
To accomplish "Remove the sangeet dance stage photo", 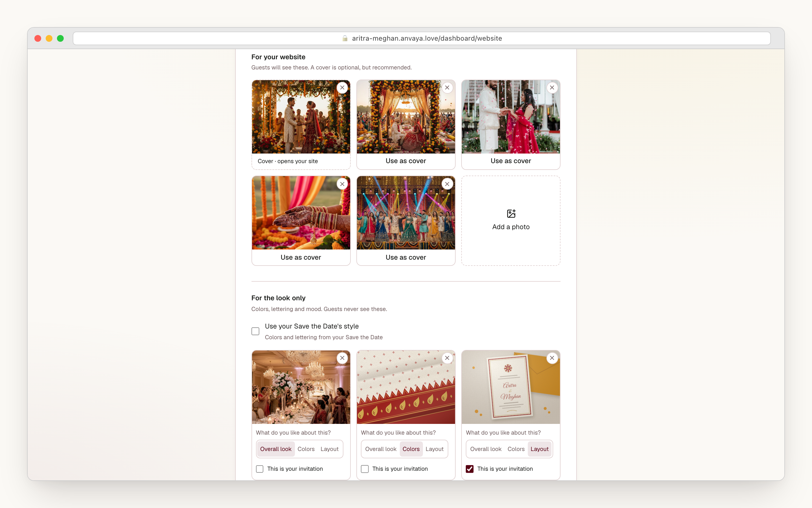I will coord(447,184).
